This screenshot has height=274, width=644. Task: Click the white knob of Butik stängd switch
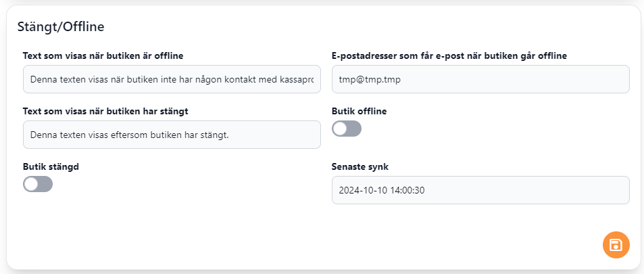[31, 184]
